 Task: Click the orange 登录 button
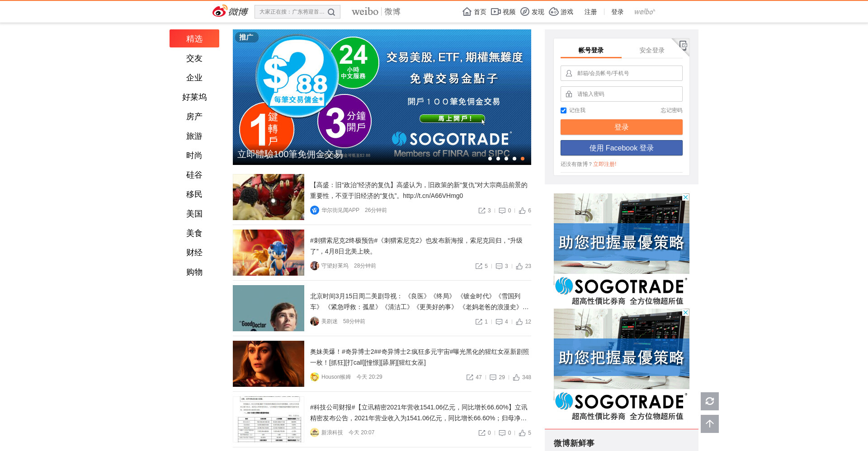click(x=622, y=127)
